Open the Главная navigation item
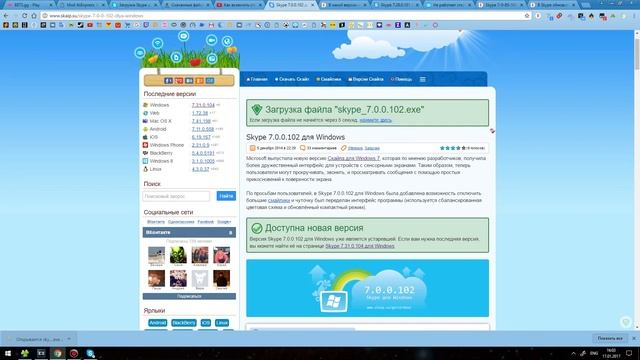The width and height of the screenshot is (640, 360). 257,79
